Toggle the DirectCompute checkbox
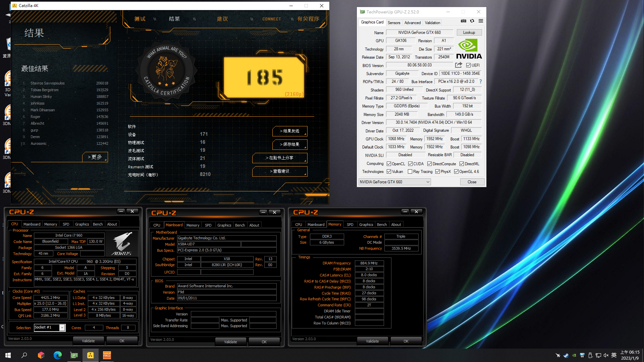Image resolution: width=644 pixels, height=362 pixels. pos(429,164)
